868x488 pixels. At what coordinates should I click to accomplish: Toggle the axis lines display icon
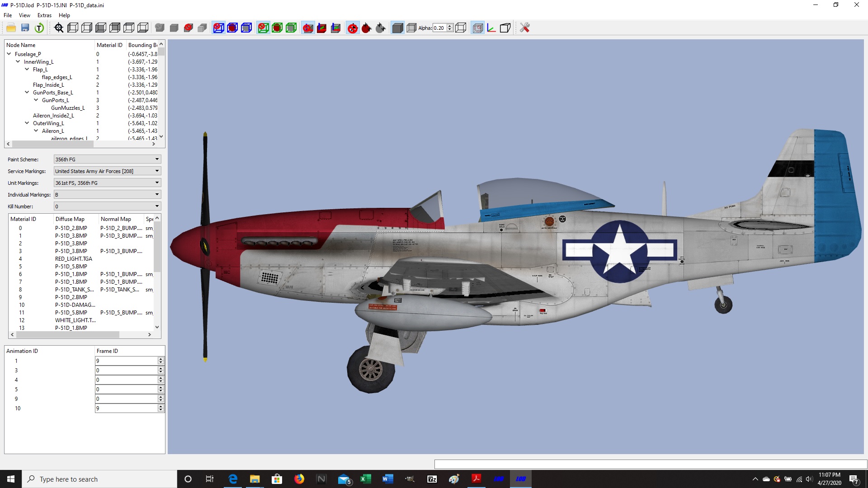(491, 28)
